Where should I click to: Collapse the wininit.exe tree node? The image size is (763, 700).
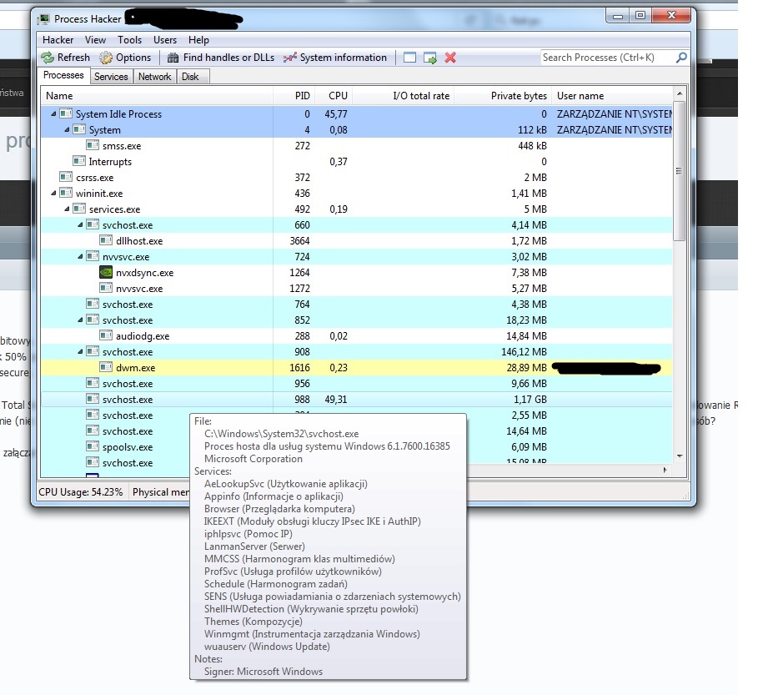(x=53, y=194)
